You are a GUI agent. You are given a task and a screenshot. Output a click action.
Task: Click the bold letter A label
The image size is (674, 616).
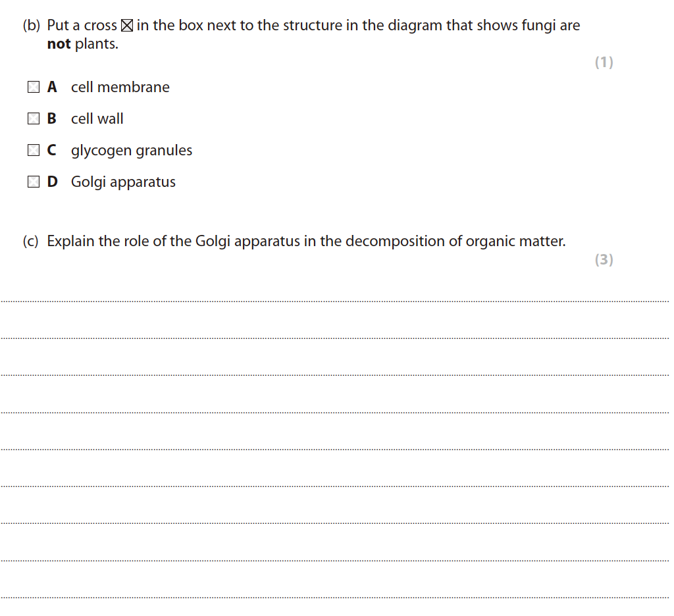point(52,87)
